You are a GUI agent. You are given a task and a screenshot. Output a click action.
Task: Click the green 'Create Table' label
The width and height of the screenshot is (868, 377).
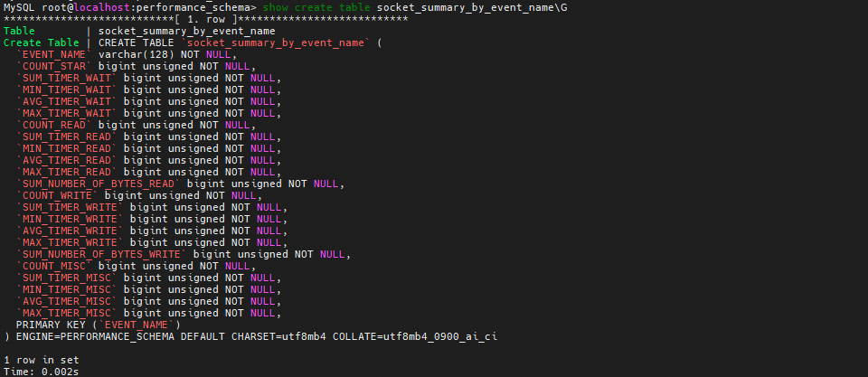pos(42,42)
